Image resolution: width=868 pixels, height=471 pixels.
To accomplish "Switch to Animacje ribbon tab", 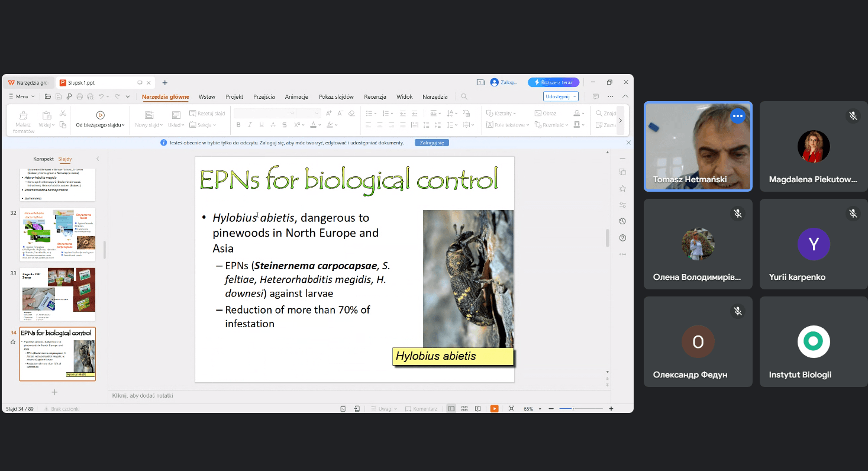I will [x=296, y=96].
